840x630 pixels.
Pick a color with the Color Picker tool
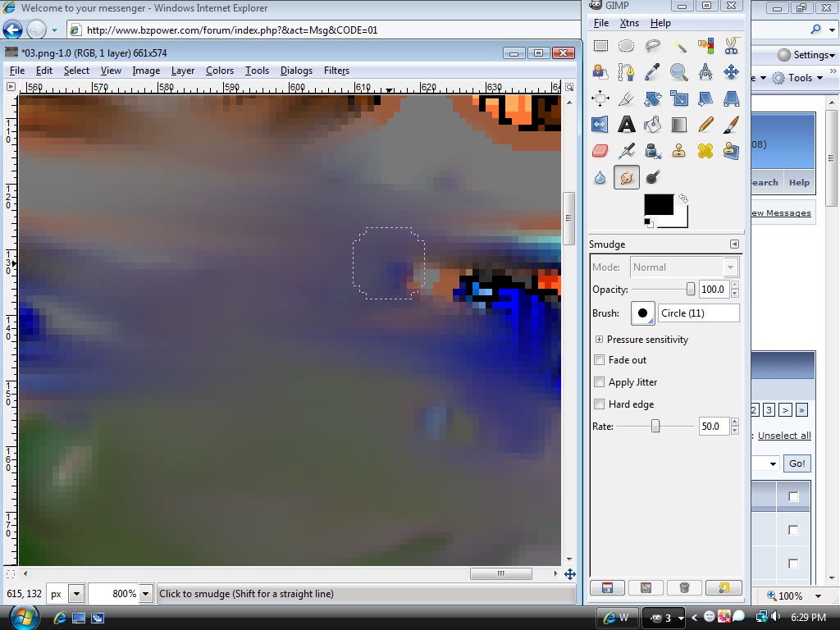(653, 72)
